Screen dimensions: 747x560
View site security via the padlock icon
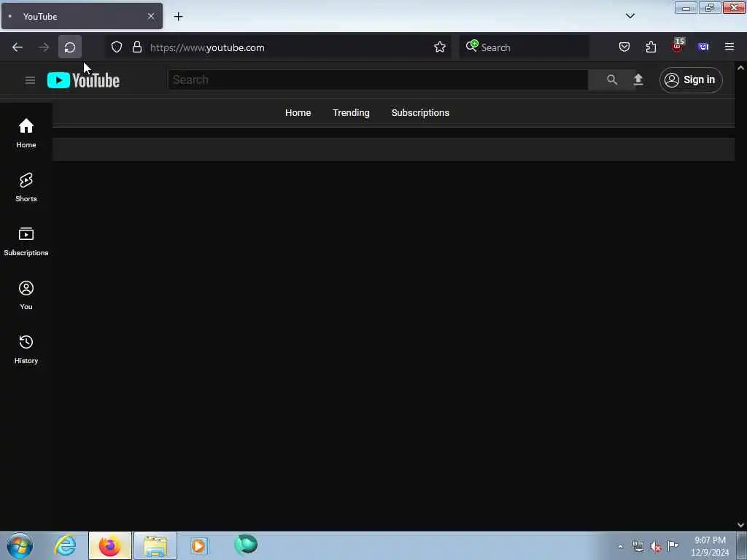pyautogui.click(x=137, y=47)
